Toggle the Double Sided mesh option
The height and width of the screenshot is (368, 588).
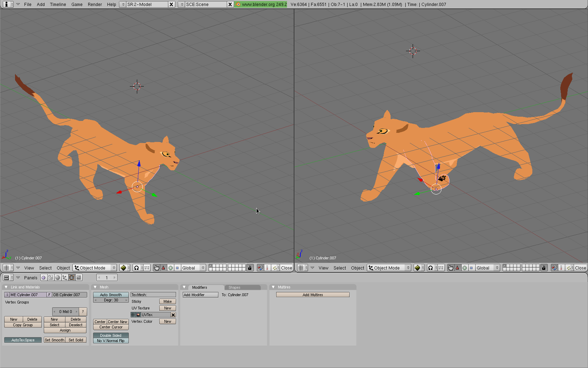click(111, 335)
